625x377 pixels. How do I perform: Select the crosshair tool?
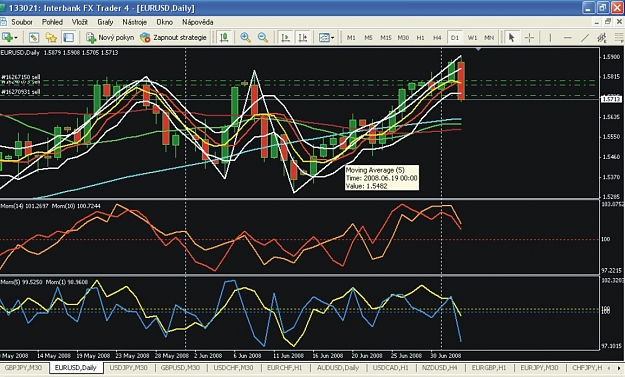[529, 37]
